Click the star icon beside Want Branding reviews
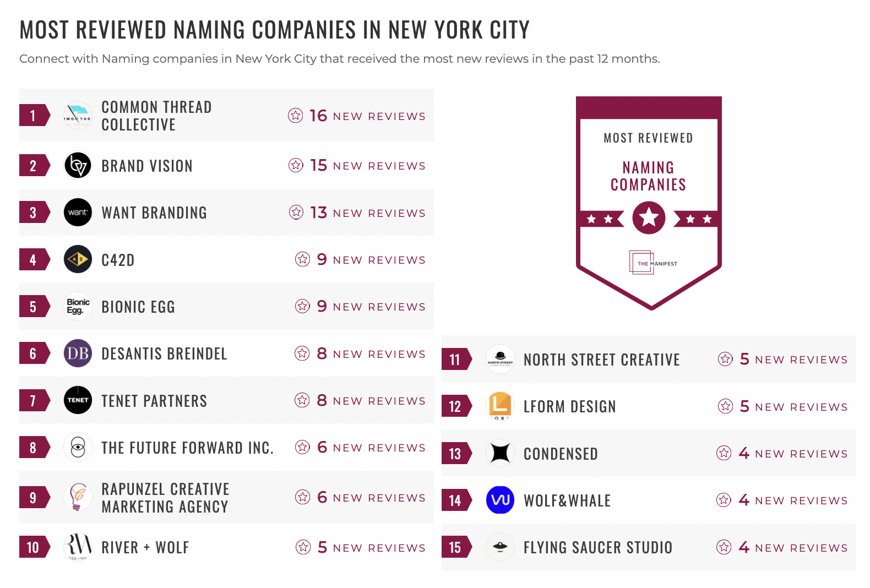870x588 pixels. point(296,213)
